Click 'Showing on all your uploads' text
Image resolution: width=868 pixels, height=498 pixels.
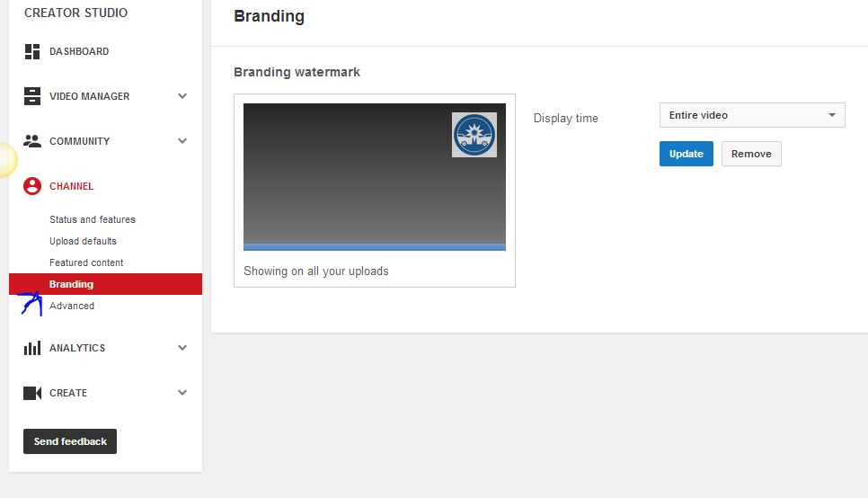(316, 271)
